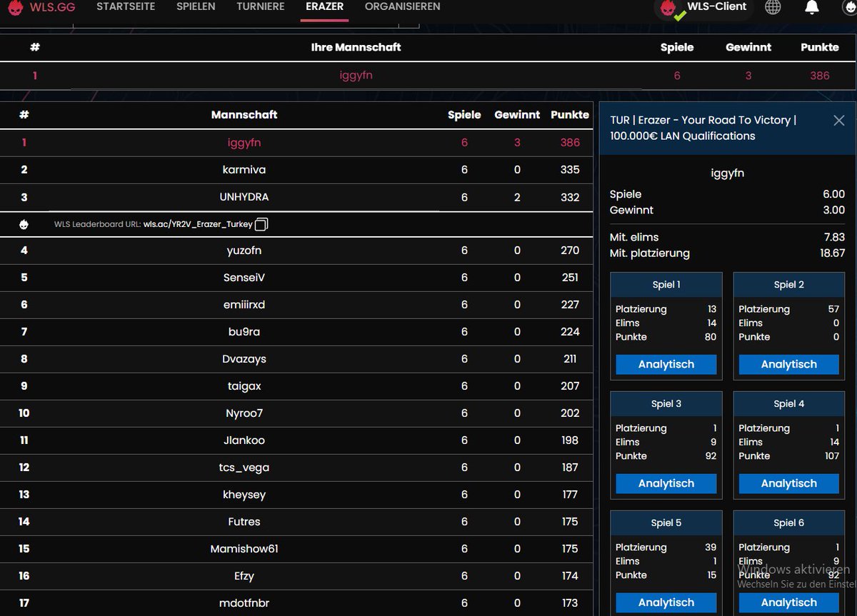The image size is (857, 616).
Task: Open the profile avatar icon
Action: click(848, 8)
